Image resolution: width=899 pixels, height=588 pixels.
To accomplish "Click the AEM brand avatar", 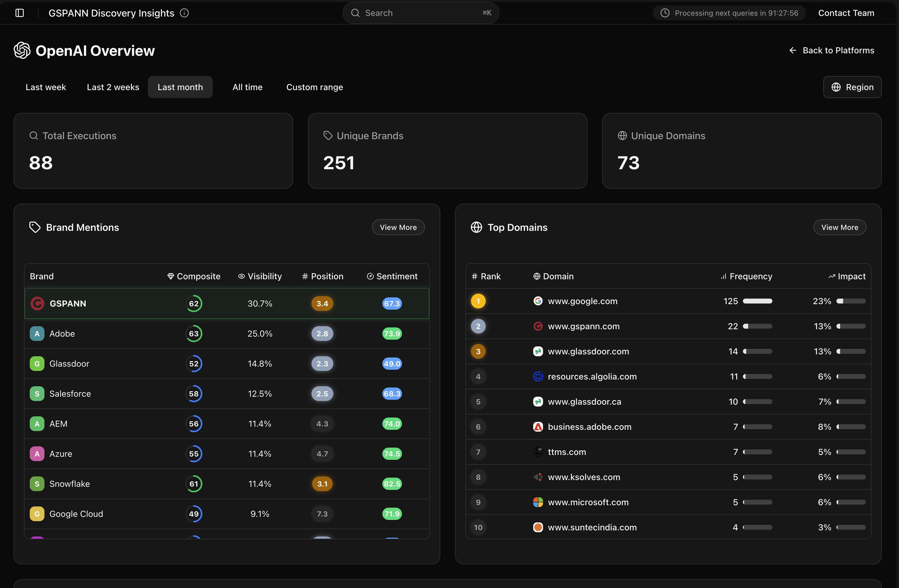I will click(x=37, y=424).
